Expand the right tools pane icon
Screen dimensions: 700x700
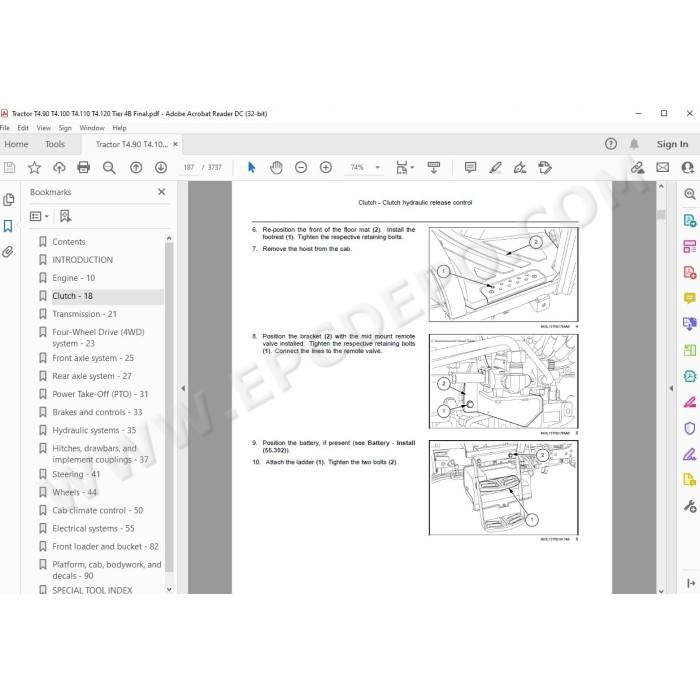[x=691, y=583]
